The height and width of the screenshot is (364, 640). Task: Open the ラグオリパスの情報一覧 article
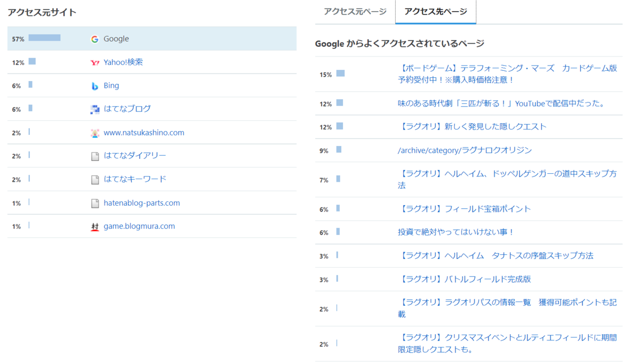508,309
